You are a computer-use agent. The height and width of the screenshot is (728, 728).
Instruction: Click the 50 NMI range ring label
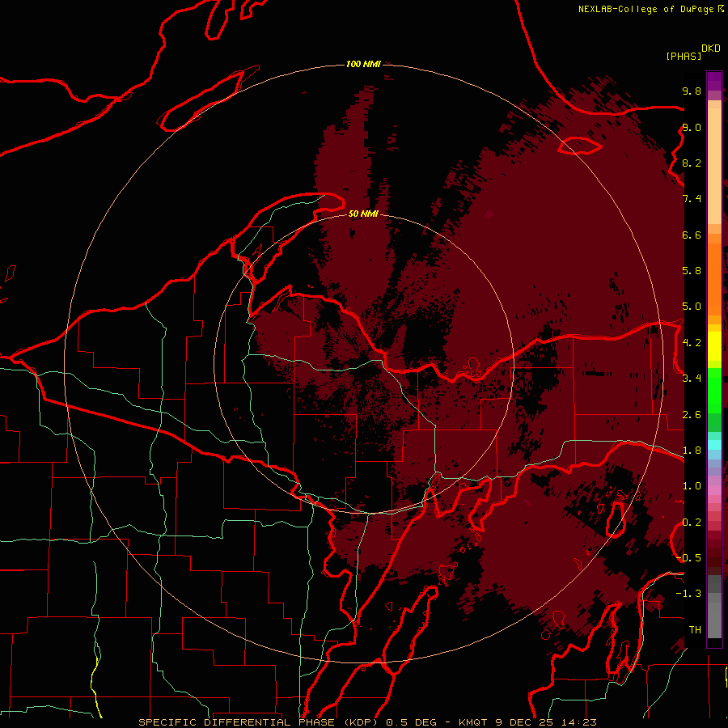(x=363, y=214)
